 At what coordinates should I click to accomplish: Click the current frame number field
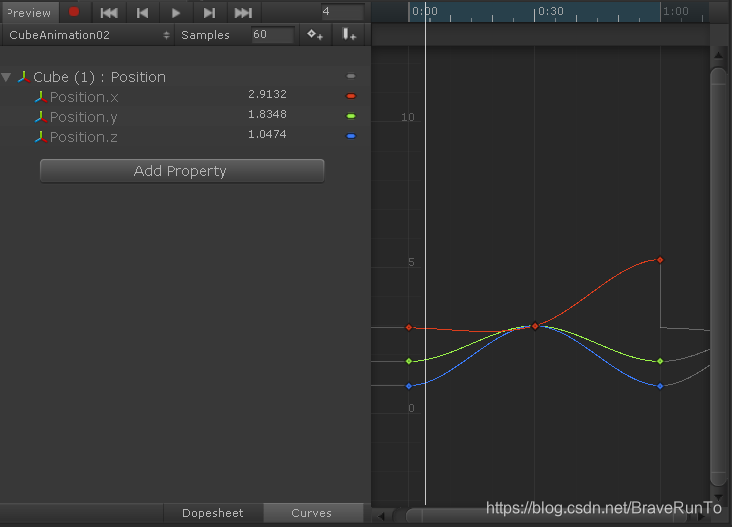[x=342, y=12]
